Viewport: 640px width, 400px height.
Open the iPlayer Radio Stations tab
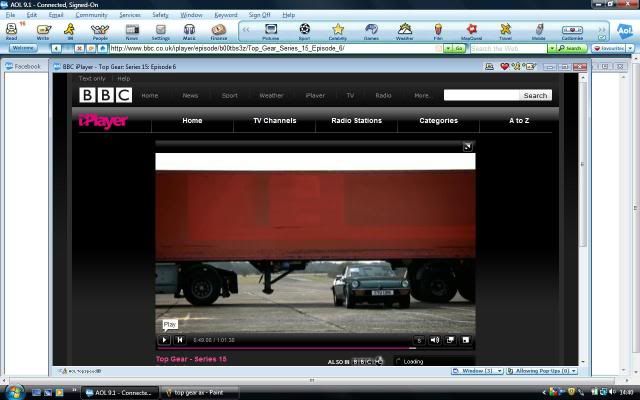pos(356,120)
